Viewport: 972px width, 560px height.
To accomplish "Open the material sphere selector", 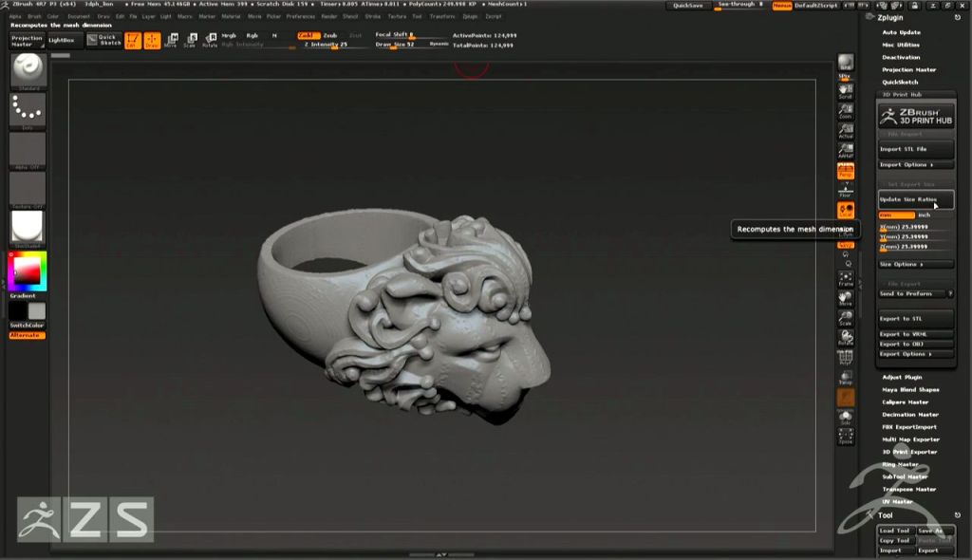I will click(28, 228).
